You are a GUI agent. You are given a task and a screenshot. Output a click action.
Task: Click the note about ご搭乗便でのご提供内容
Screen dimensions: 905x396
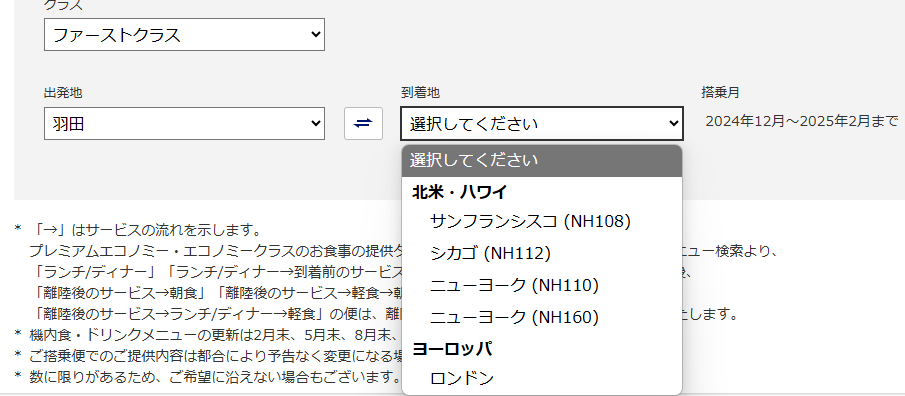point(215,356)
